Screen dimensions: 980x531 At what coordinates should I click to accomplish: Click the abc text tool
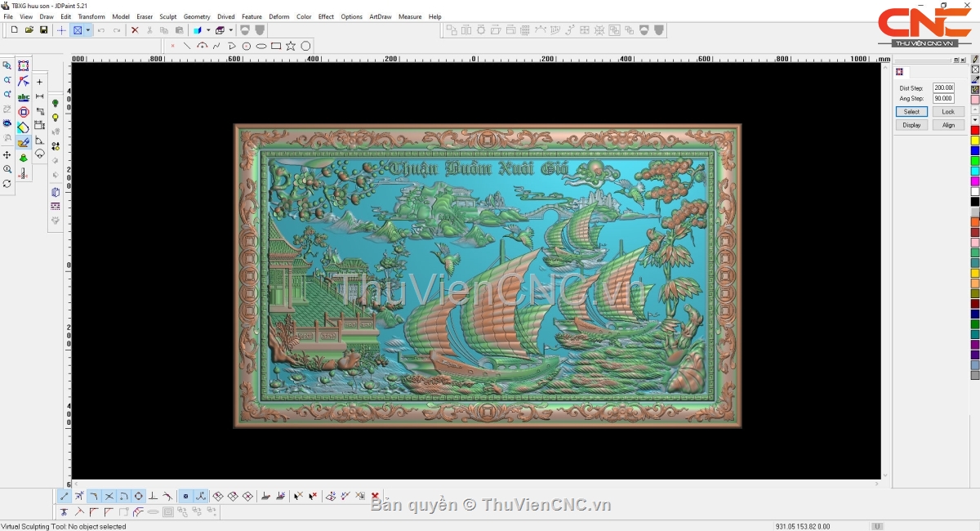[x=24, y=97]
